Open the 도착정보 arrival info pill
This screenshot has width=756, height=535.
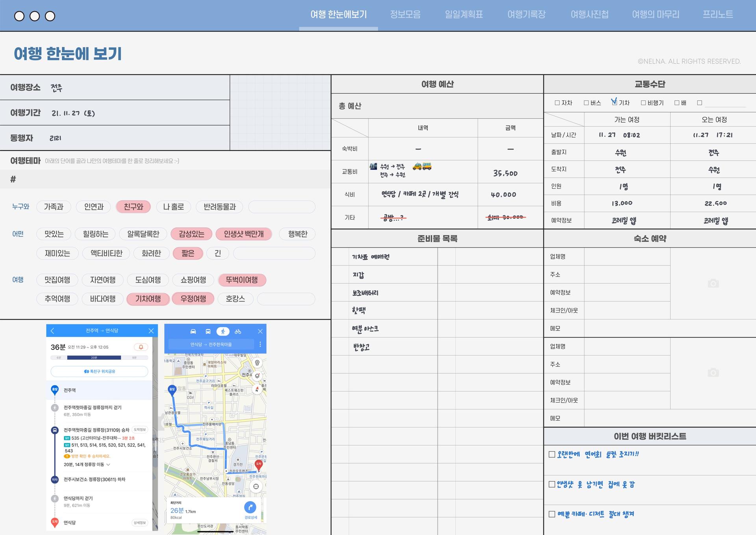[x=140, y=429]
